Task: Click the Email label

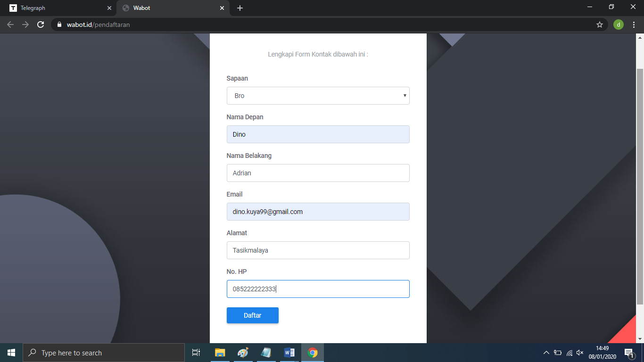Action: (x=234, y=194)
